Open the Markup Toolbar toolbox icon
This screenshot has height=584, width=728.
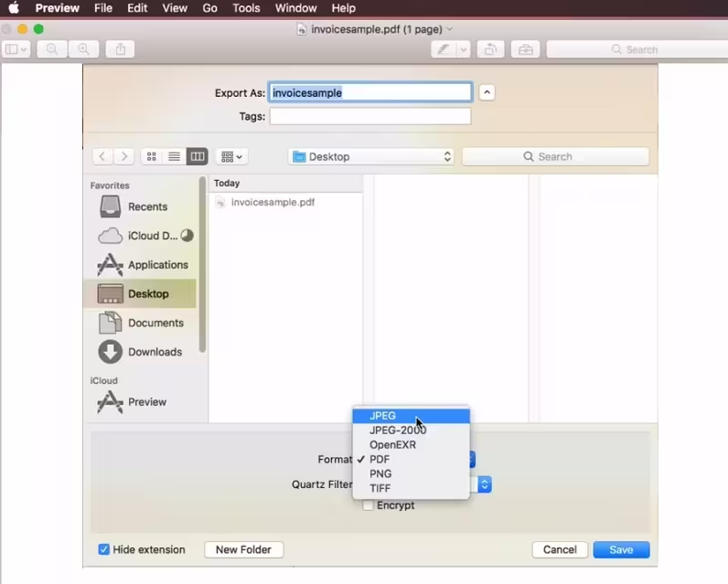tap(525, 49)
